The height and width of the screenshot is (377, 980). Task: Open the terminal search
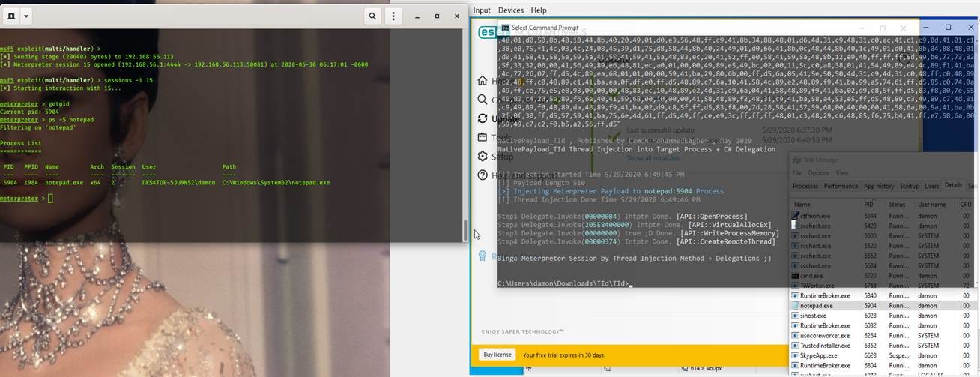click(372, 16)
